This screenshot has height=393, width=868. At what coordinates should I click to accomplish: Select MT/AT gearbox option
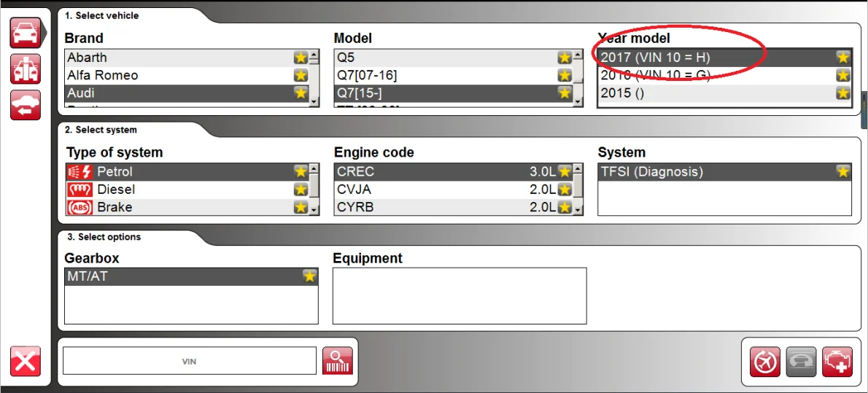(192, 276)
